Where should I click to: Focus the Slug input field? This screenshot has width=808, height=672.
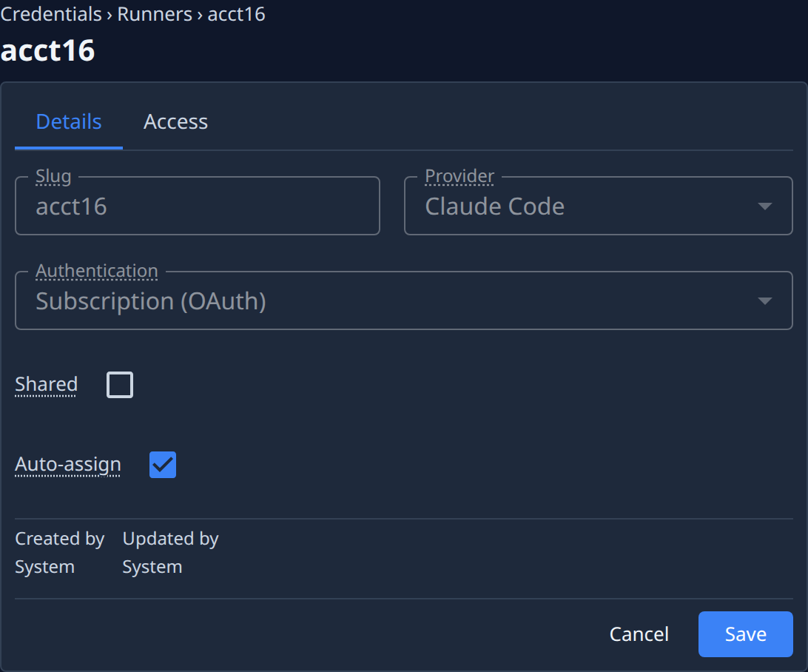pos(198,206)
